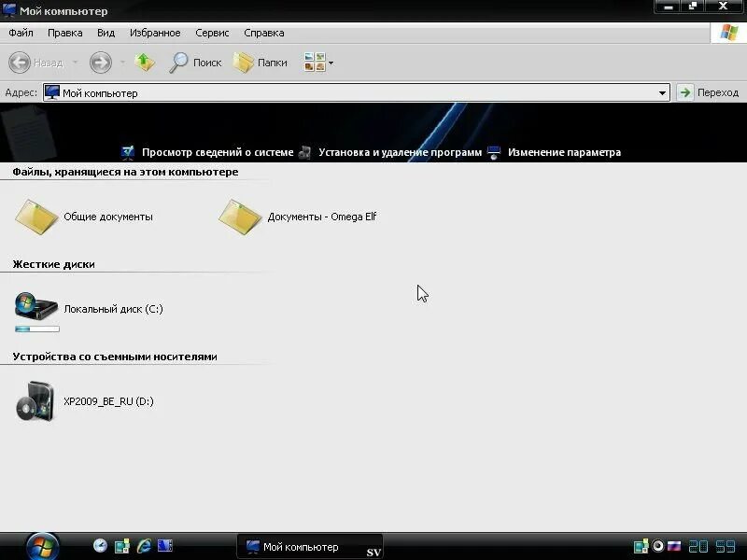Viewport: 747px width, 560px height.
Task: Click the Переход go button
Action: (x=709, y=92)
